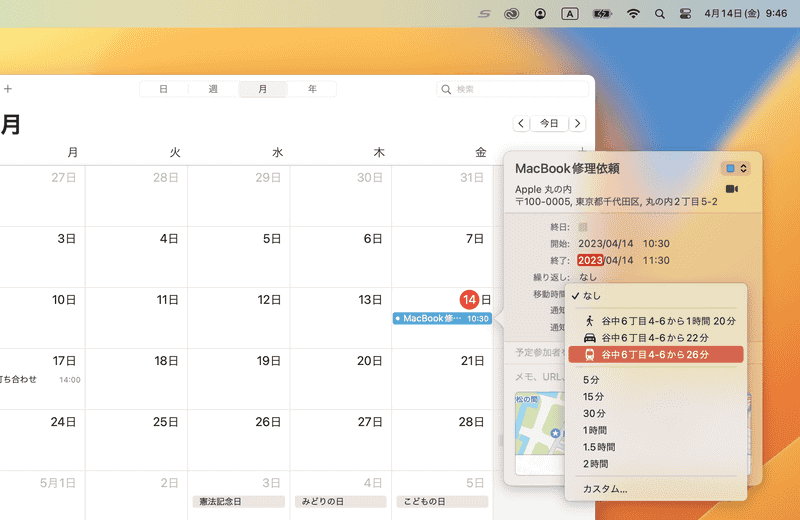Click the highlighted end year 2023
The width and height of the screenshot is (800, 520).
click(x=590, y=260)
